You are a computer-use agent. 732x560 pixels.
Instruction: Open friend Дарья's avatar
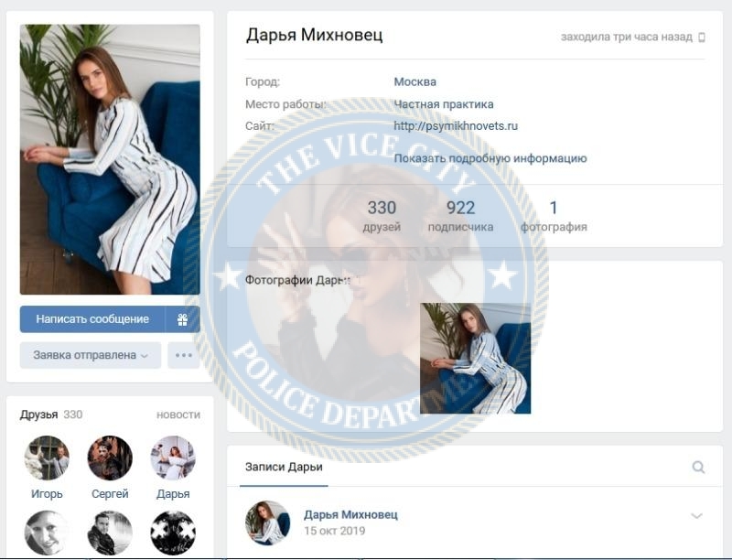(173, 458)
